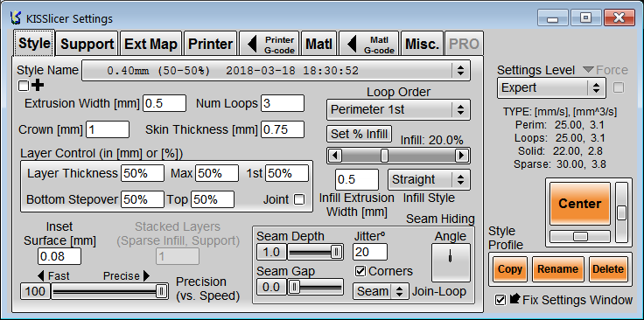Click the Precision vs. Speed slider
This screenshot has width=644, height=320.
click(x=109, y=292)
